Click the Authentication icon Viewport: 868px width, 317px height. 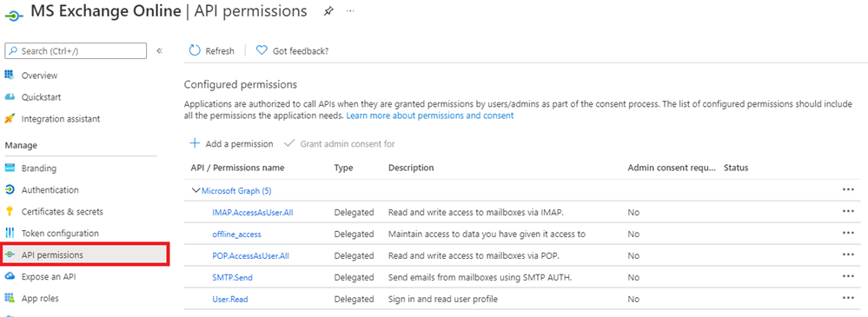click(x=9, y=189)
